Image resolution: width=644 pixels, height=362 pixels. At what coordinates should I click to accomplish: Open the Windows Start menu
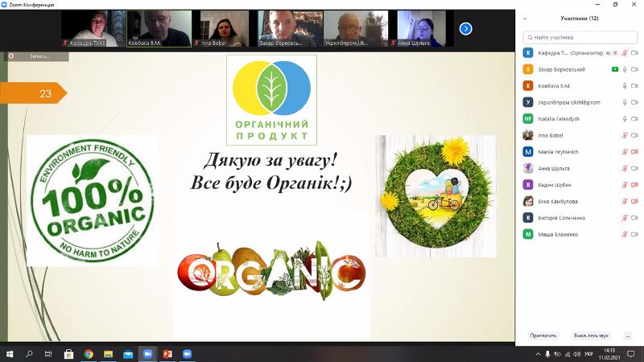tap(10, 354)
